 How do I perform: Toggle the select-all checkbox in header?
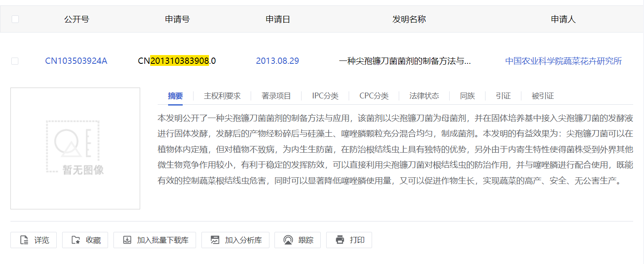(x=15, y=19)
